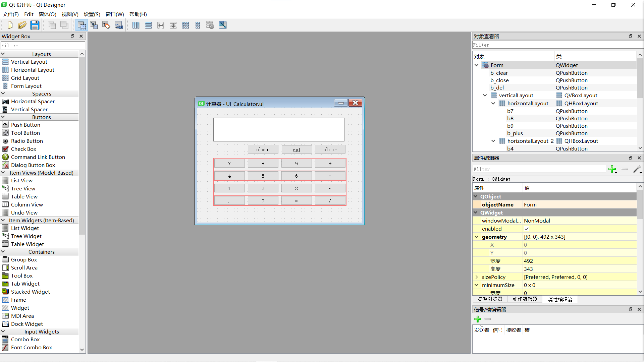Click the 属性编辑器 tab at bottom panel

560,299
